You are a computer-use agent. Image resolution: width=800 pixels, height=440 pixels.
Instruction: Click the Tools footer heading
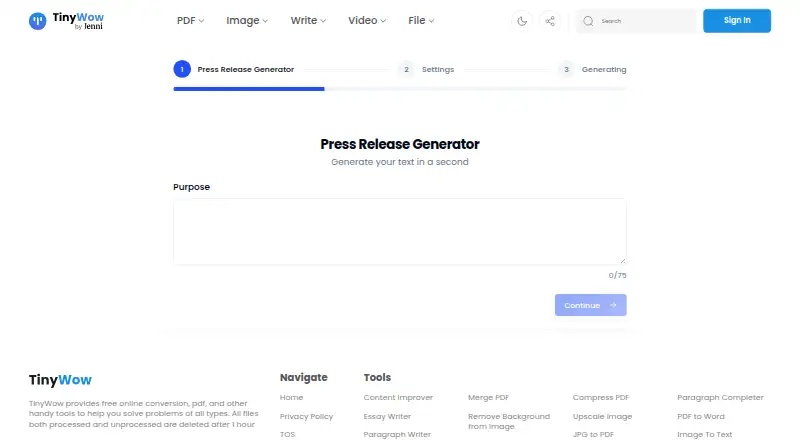[377, 377]
